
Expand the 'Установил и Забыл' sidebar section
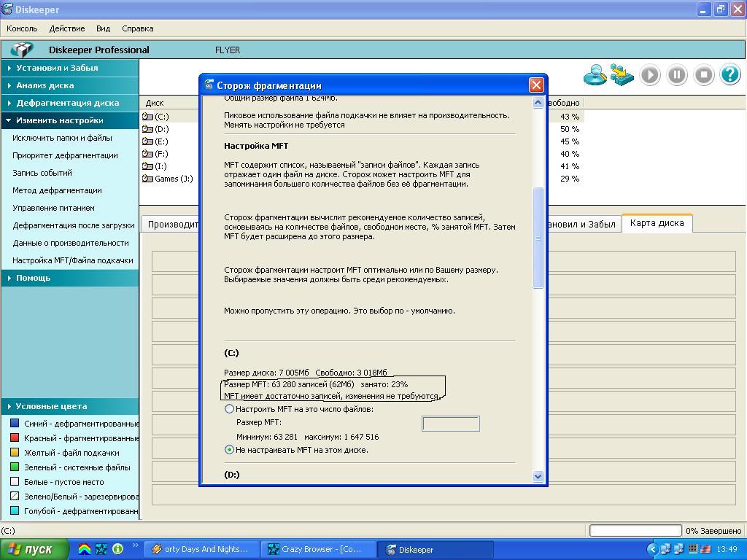point(69,68)
